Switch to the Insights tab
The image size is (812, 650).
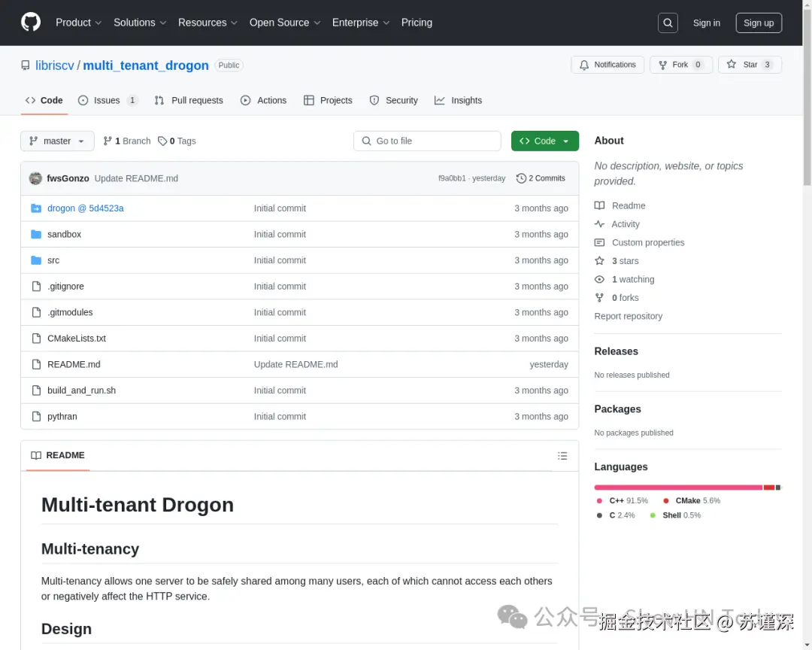459,101
